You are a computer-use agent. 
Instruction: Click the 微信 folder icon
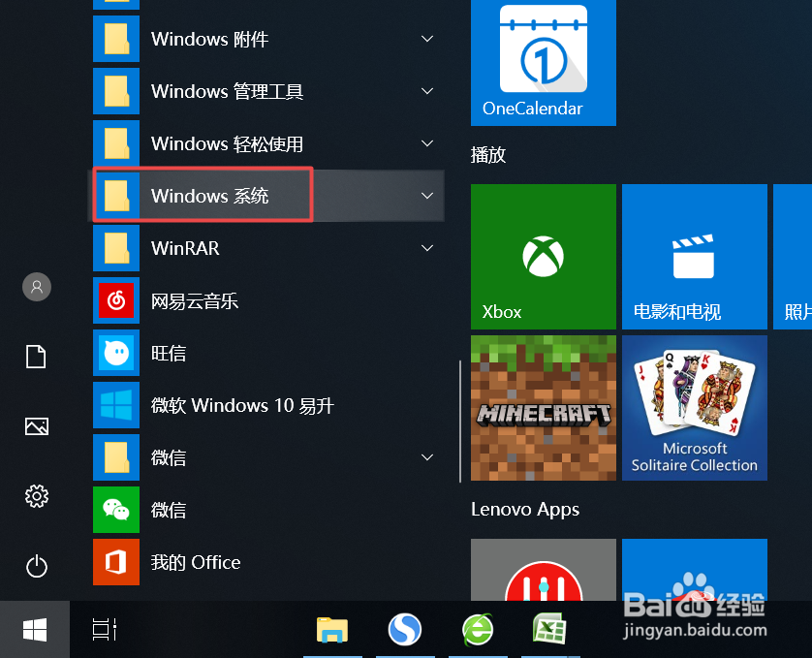click(x=116, y=457)
